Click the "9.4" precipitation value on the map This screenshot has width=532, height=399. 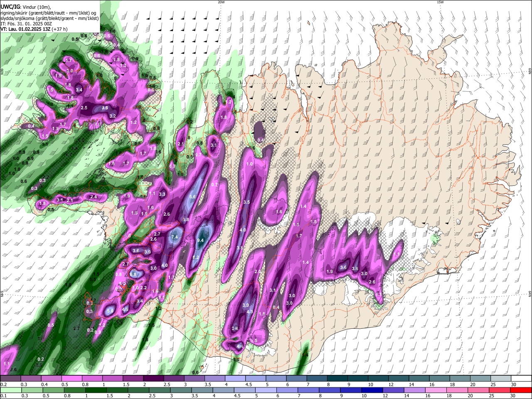click(200, 240)
